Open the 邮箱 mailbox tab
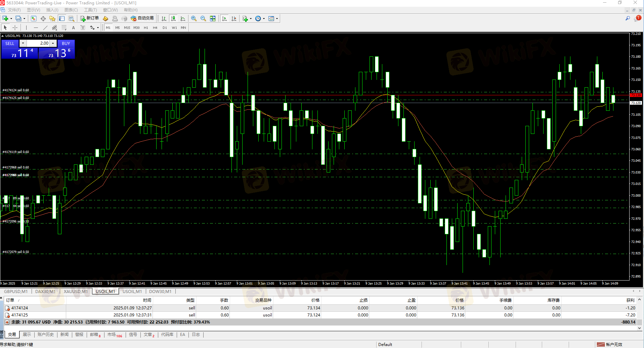Image resolution: width=644 pixels, height=348 pixels. pos(95,335)
